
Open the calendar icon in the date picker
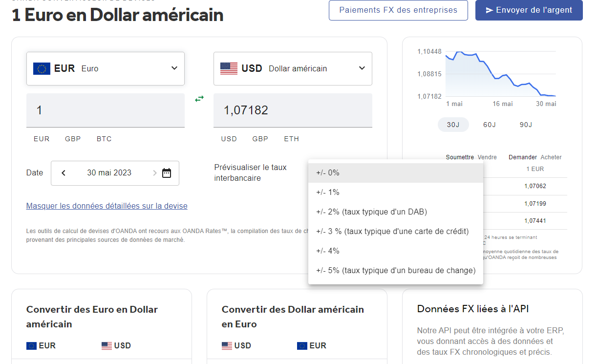[x=166, y=173]
